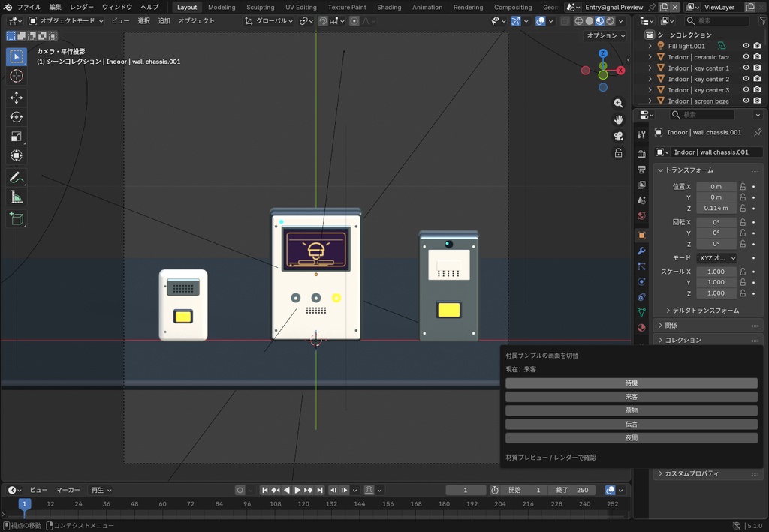Hide Fill light.001 in viewport
The image size is (769, 532).
tap(746, 46)
